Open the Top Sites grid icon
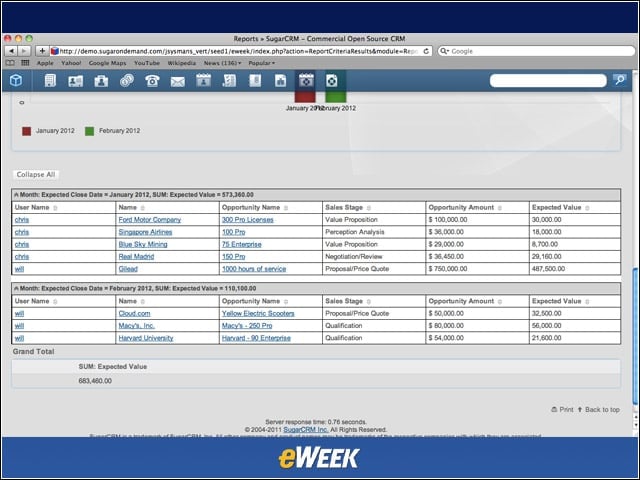Image resolution: width=640 pixels, height=480 pixels. (25, 63)
